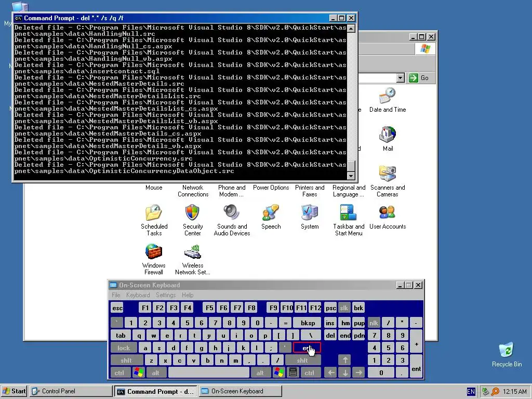Toggle the right shft key
This screenshot has width=532, height=399.
(302, 361)
